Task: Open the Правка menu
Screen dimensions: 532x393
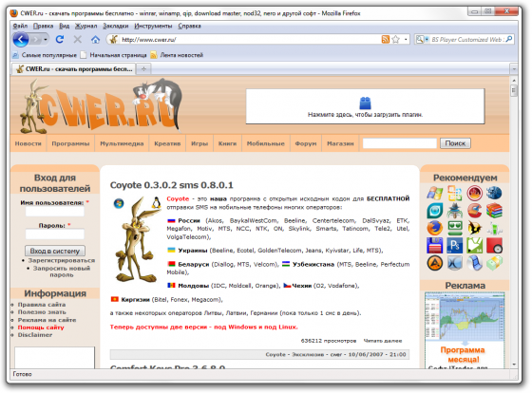Action: 43,26
